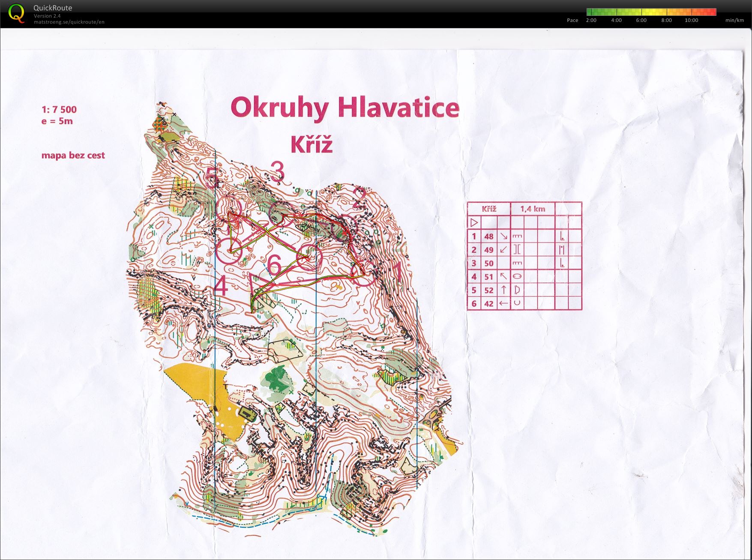Click the map number 4 label

click(x=221, y=286)
